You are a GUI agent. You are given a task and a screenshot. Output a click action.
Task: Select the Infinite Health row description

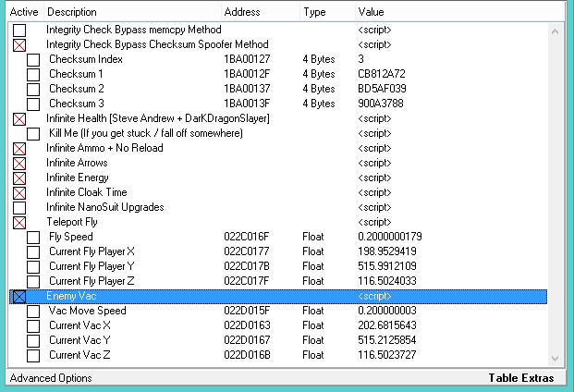tap(158, 118)
